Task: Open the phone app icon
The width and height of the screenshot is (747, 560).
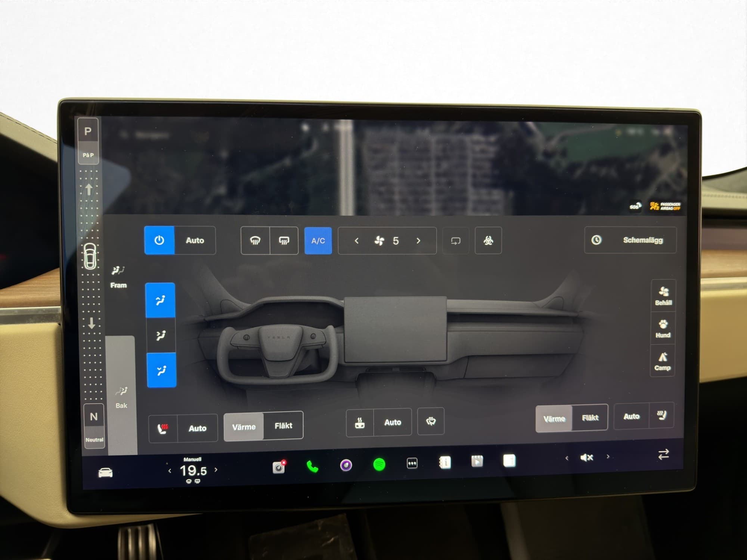Action: (x=312, y=466)
